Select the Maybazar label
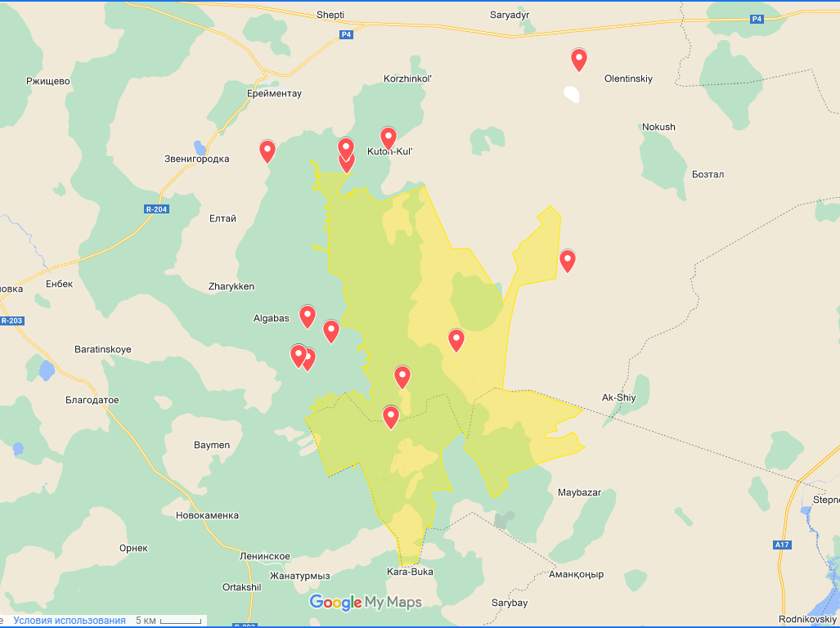The height and width of the screenshot is (628, 840). point(580,492)
